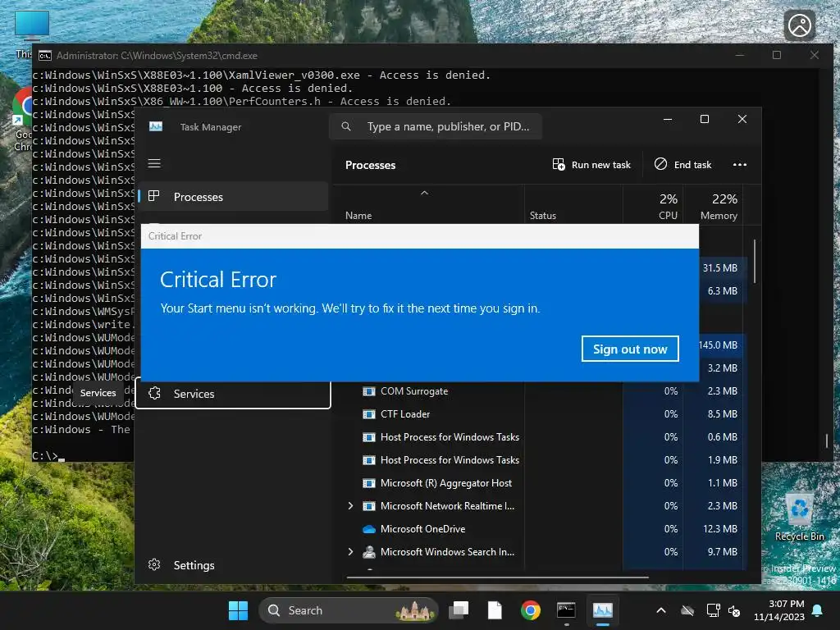Click the OneDrive tray icon
This screenshot has width=840, height=630.
click(x=687, y=610)
